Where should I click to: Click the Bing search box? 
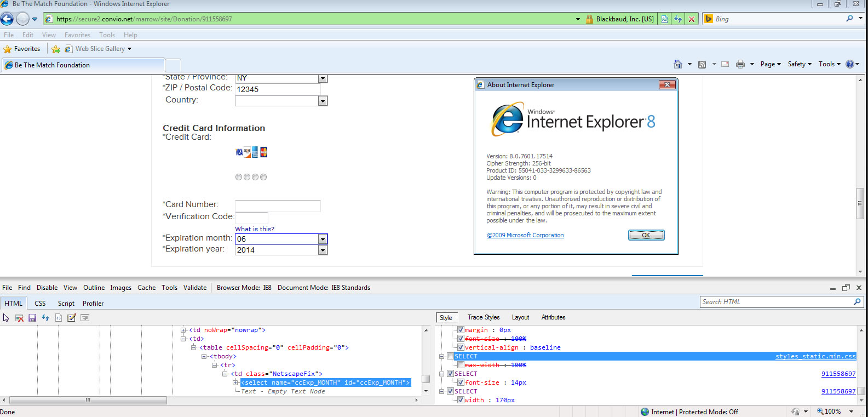point(778,19)
